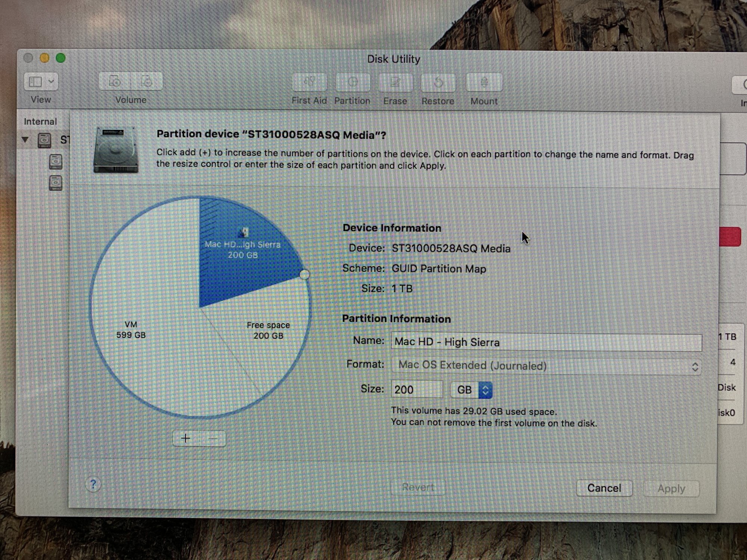Click the minus button to remove partition
This screenshot has width=747, height=560.
[213, 439]
